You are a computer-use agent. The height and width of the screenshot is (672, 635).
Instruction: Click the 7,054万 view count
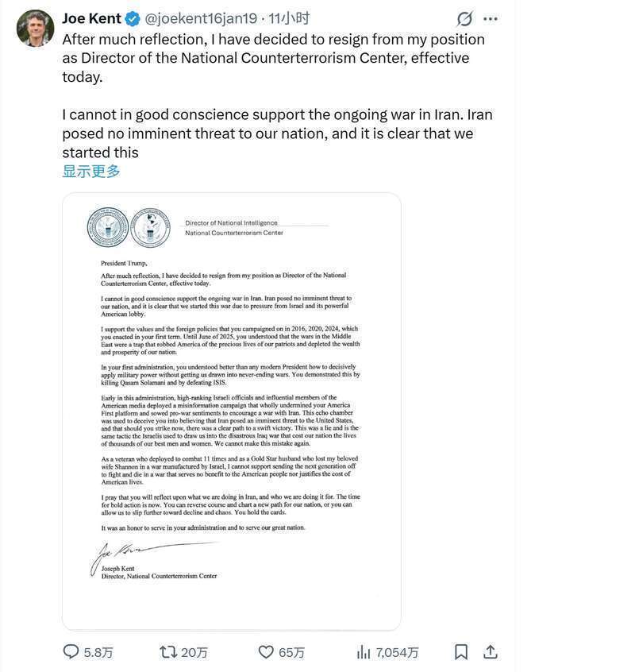tap(398, 652)
